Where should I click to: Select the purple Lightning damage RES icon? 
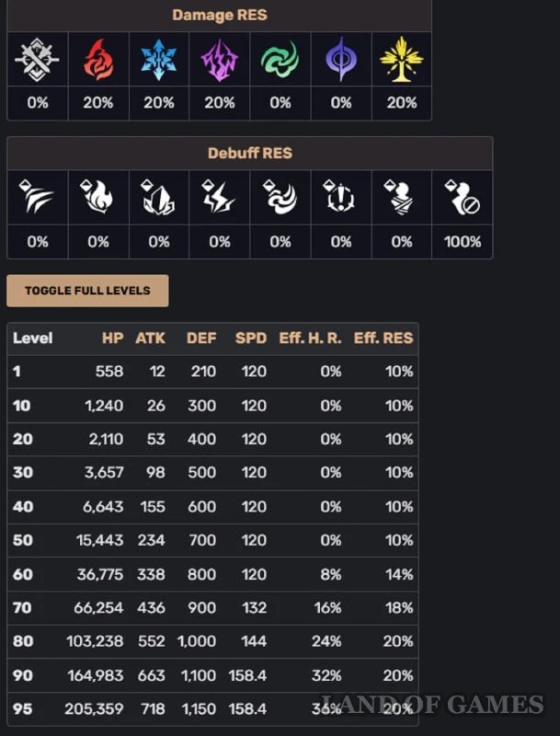click(x=219, y=60)
